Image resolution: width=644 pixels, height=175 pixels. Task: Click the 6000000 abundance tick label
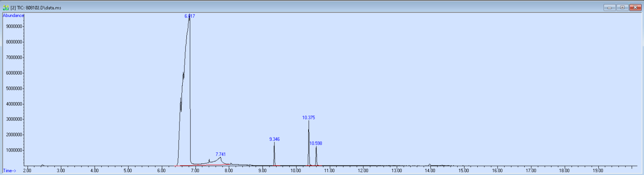pyautogui.click(x=14, y=73)
